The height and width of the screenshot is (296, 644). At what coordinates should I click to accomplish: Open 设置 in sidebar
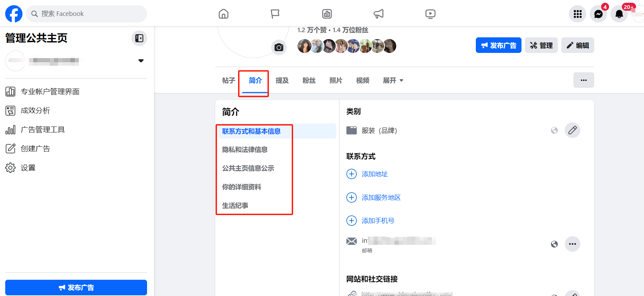pyautogui.click(x=76, y=168)
